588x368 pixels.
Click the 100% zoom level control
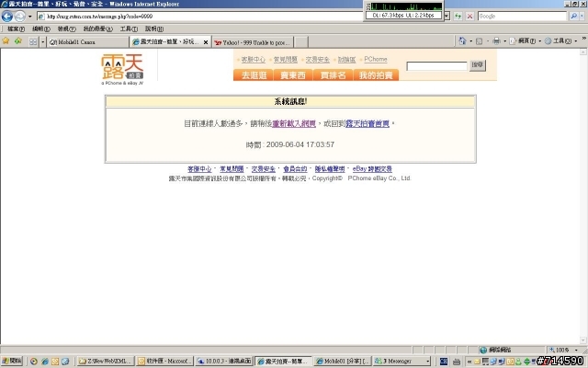(x=563, y=350)
